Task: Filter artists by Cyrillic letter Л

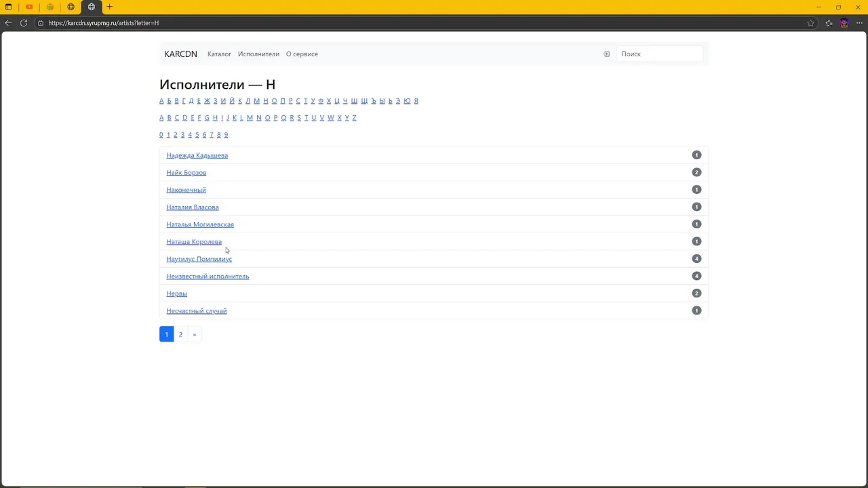Action: coord(248,101)
